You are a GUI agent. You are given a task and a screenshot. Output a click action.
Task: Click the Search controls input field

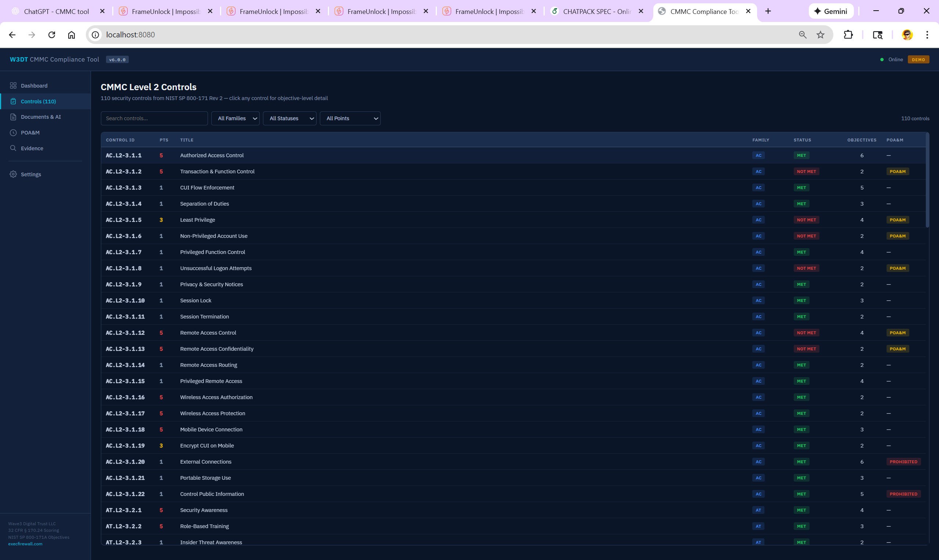point(154,118)
